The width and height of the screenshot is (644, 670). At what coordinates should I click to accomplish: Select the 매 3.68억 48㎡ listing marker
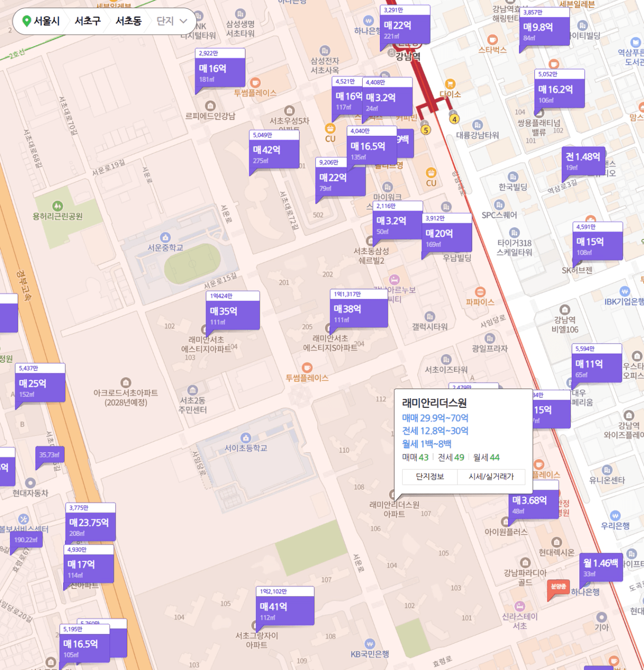[x=533, y=504]
